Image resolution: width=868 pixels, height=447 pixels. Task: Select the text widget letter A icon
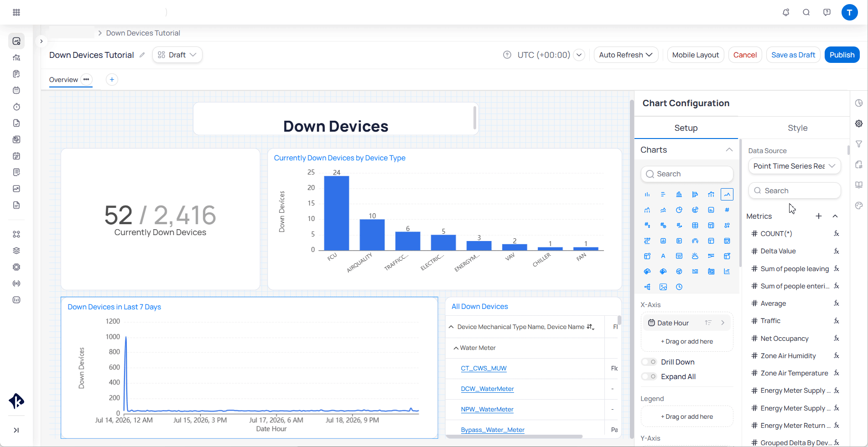663,256
